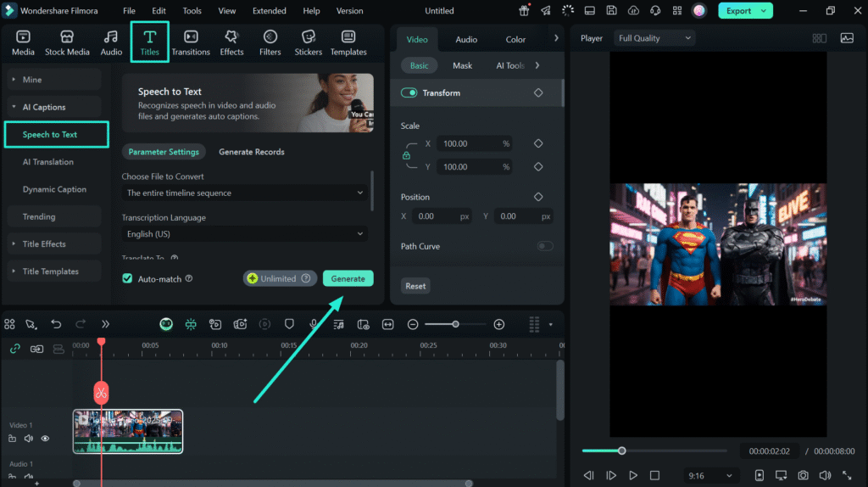Switch to the Generate Records tab

pos(252,152)
